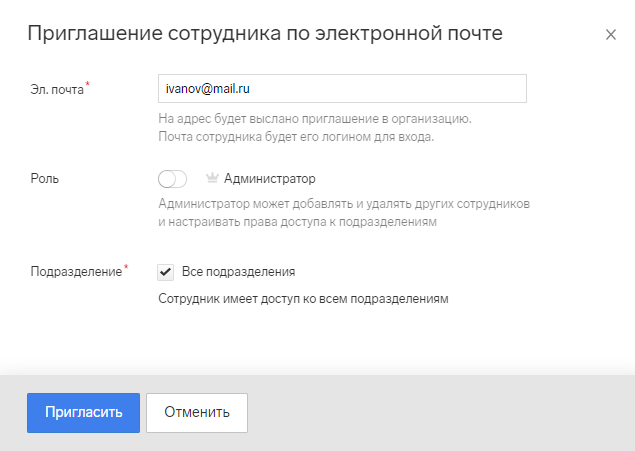The image size is (635, 451).
Task: Click the red asterisk next to Эл. почта
Action: 87,84
